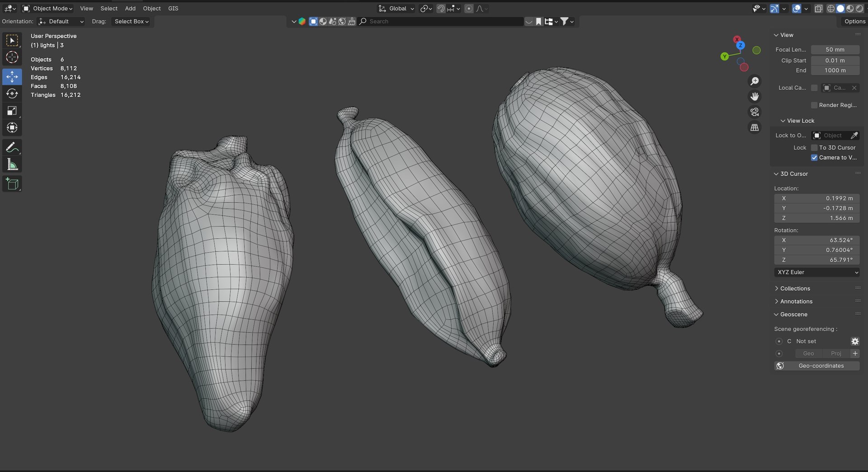Enable the Local Camera checkbox
The image size is (868, 472).
pos(814,88)
